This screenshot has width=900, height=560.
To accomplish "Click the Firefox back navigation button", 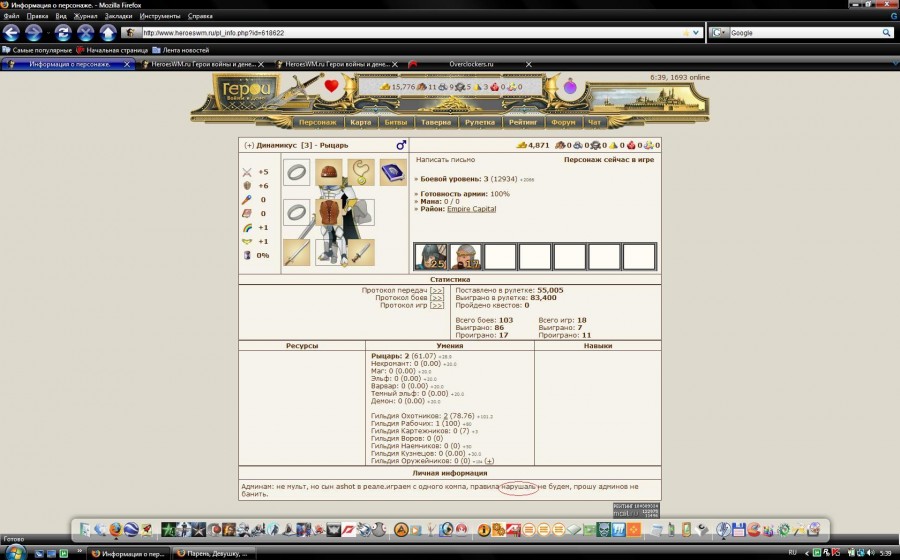I will tap(11, 33).
